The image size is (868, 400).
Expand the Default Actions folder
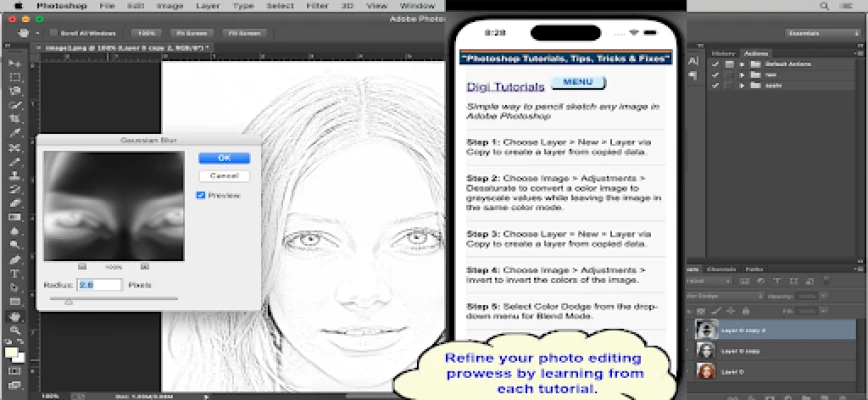tap(741, 63)
